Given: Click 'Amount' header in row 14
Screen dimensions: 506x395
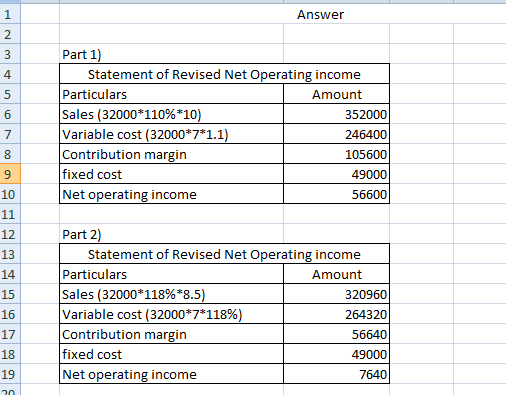Looking at the screenshot, I should (336, 274).
